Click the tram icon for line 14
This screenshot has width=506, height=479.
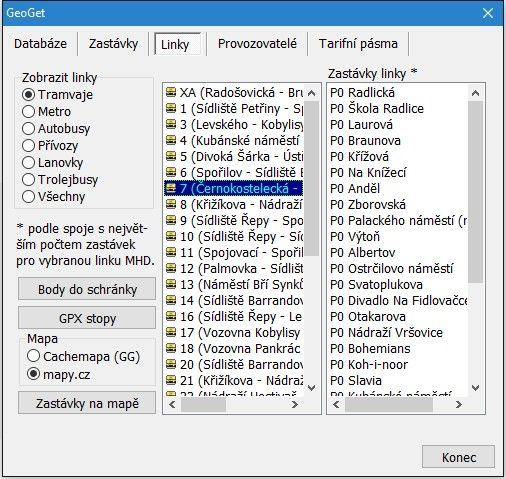click(x=171, y=300)
